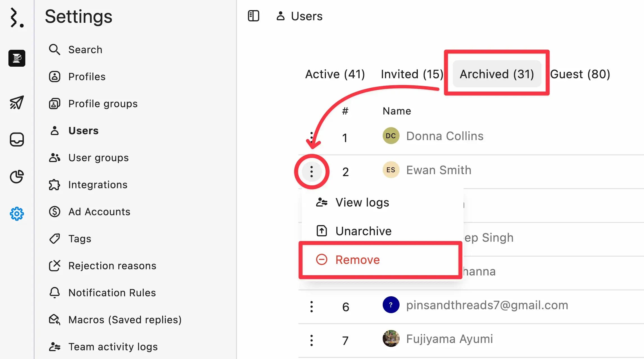Viewport: 644px width, 359px height.
Task: Toggle the sidebar panel icon beside Users
Action: 253,16
